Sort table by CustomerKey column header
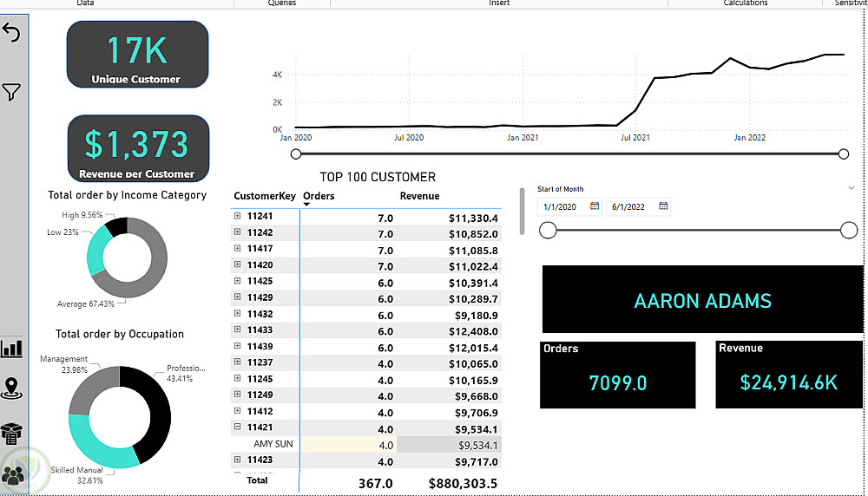The image size is (868, 496). [265, 196]
